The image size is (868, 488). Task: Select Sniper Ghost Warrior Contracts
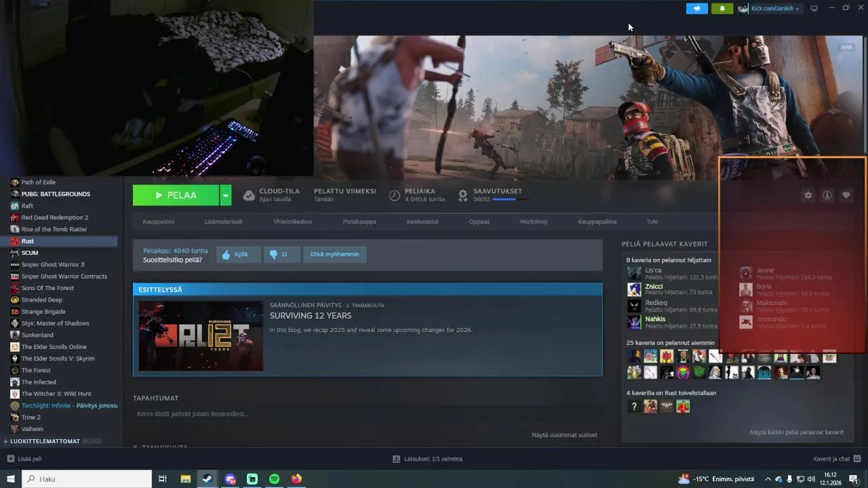pyautogui.click(x=64, y=276)
